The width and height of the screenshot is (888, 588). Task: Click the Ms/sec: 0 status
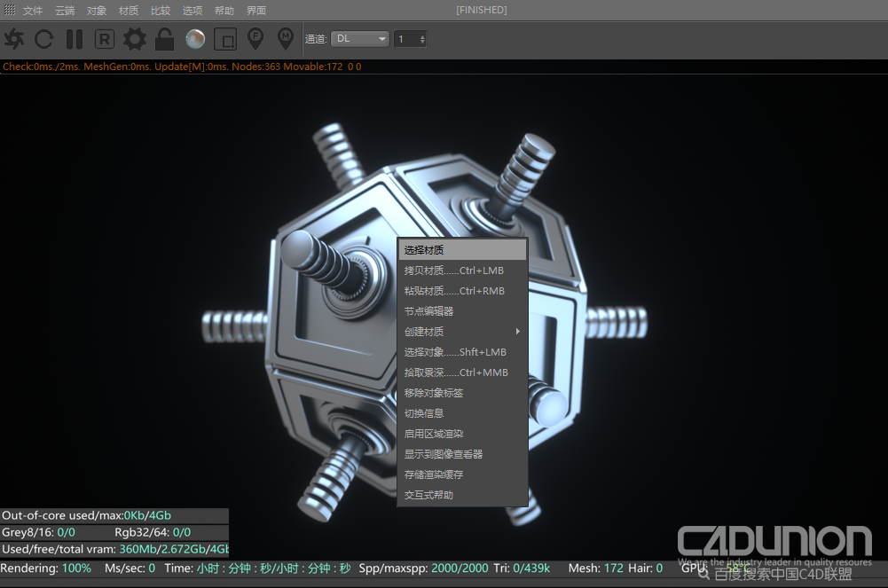(130, 568)
